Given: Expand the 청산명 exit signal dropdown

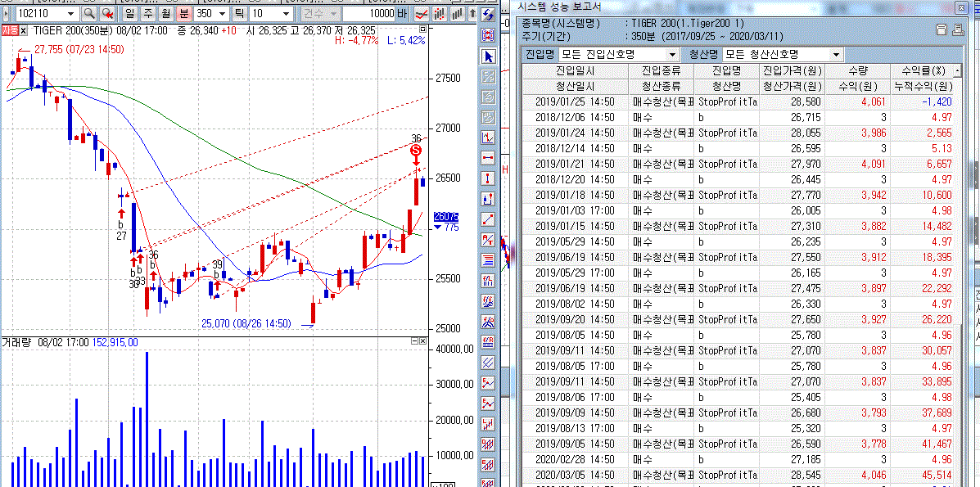Looking at the screenshot, I should coord(835,55).
